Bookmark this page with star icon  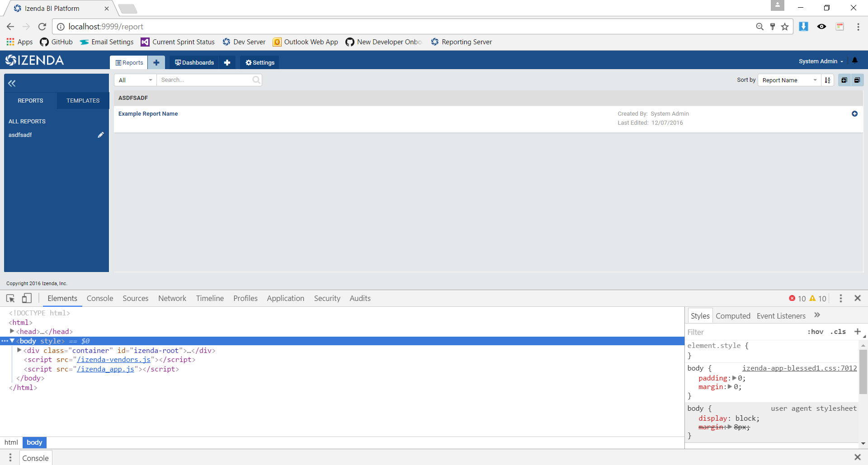pyautogui.click(x=785, y=27)
